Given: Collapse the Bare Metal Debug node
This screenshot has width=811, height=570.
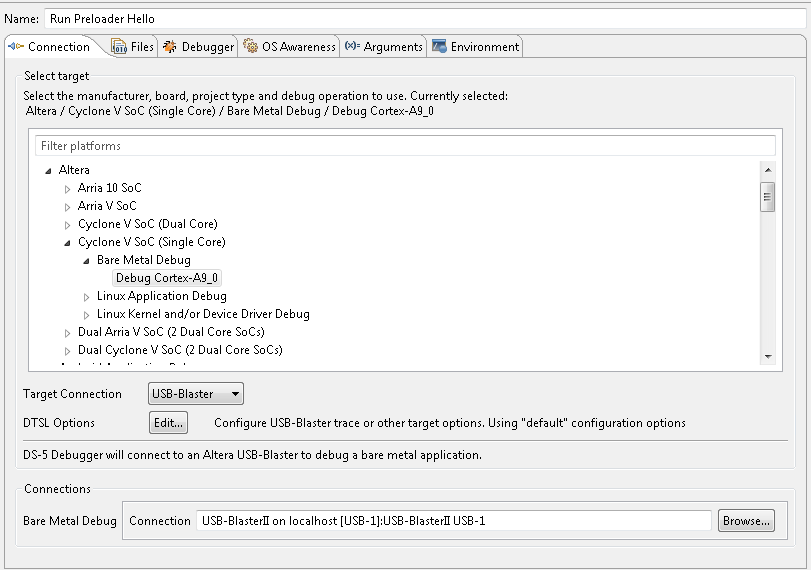Looking at the screenshot, I should click(86, 261).
